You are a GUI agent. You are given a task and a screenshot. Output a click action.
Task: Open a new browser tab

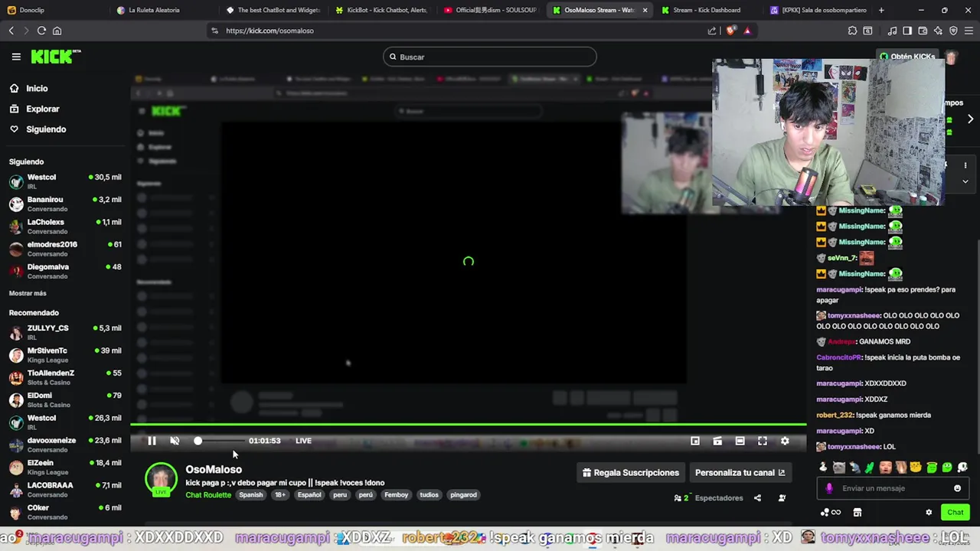click(881, 10)
